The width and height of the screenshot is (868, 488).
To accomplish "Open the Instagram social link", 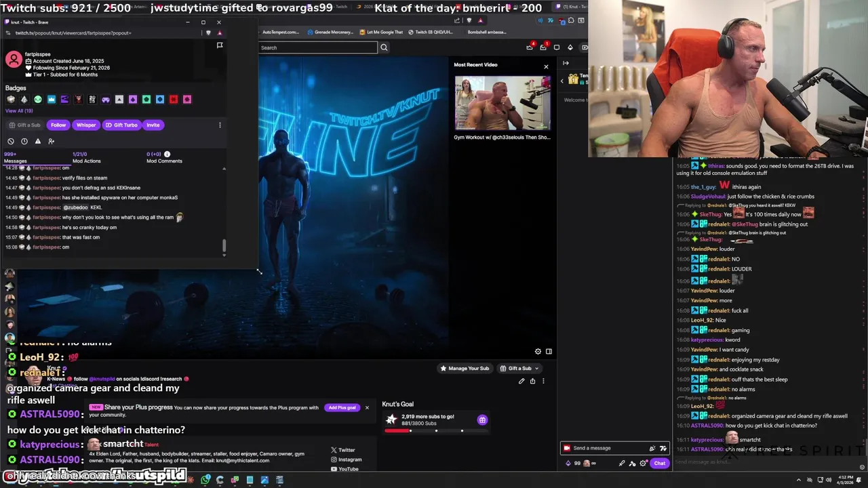I will pos(346,460).
